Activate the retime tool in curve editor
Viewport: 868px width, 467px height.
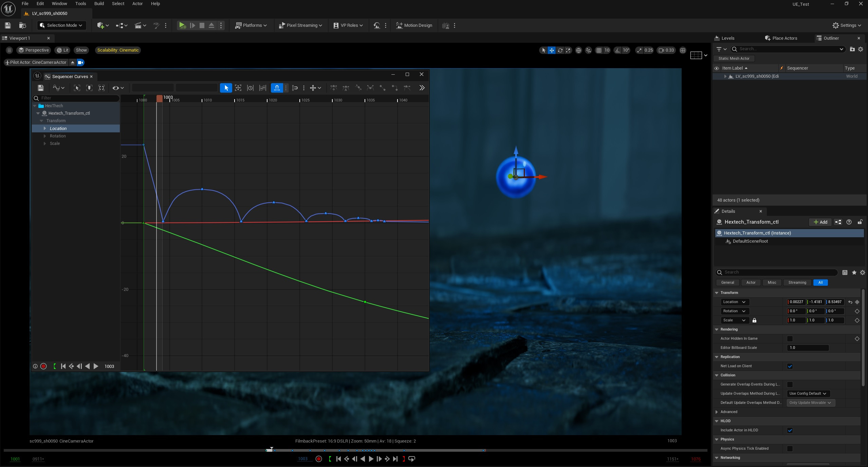click(x=250, y=88)
